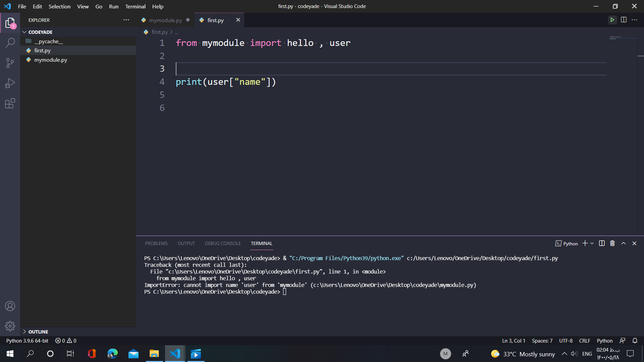Image resolution: width=644 pixels, height=362 pixels.
Task: Close the first.py editor tab
Action: click(x=238, y=20)
